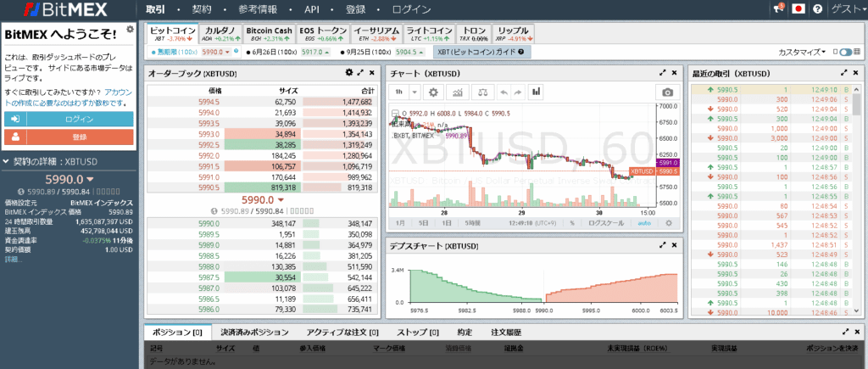Switch to 決済済みポジション tab
Viewport: 868px width, 369px height.
[254, 333]
